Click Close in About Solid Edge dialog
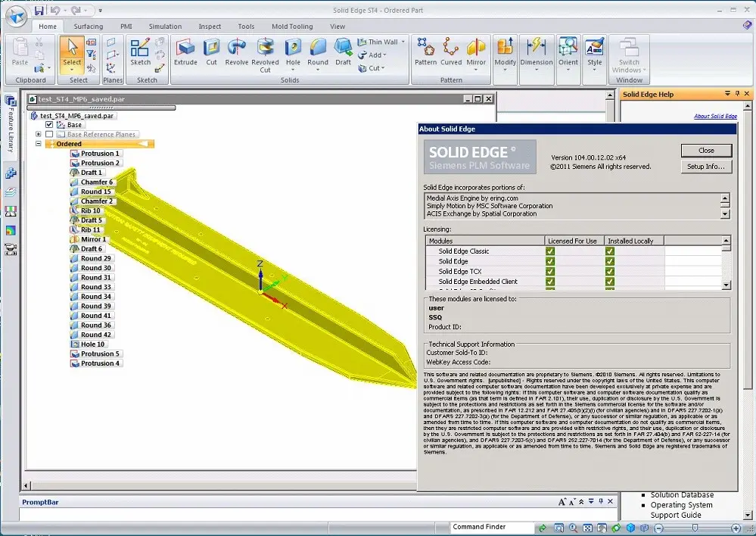This screenshot has height=536, width=756. point(706,151)
